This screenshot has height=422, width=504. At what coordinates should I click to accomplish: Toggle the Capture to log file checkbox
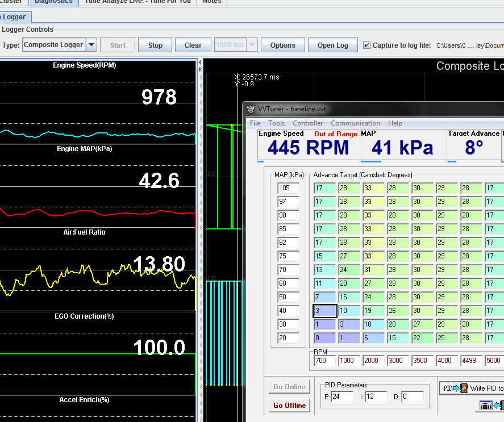pos(366,45)
